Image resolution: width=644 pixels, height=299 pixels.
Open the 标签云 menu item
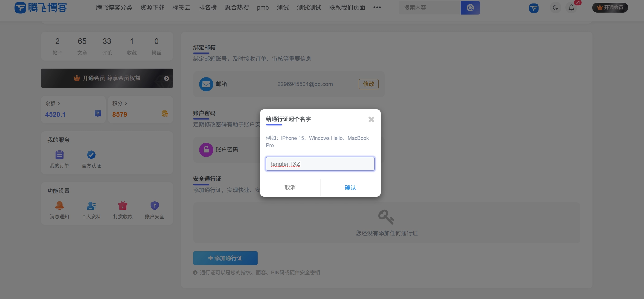(x=181, y=8)
